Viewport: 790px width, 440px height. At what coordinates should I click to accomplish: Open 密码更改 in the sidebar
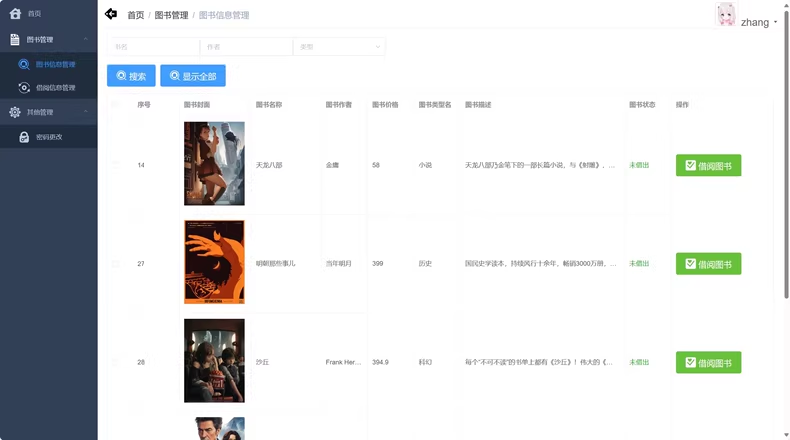point(49,137)
